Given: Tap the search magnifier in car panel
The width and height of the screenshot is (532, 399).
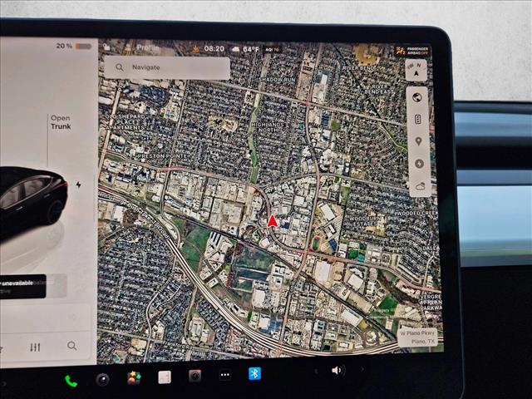Looking at the screenshot, I should coord(72,346).
